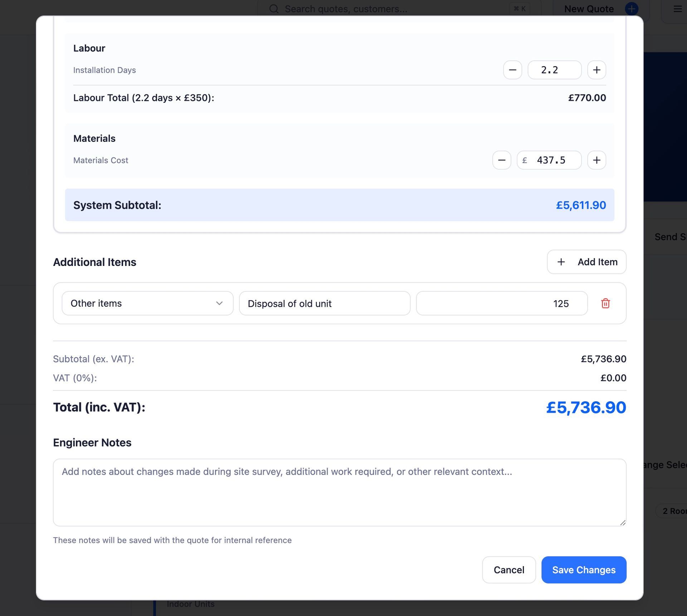Decrease materials cost with minus button
This screenshot has width=687, height=616.
pos(502,160)
